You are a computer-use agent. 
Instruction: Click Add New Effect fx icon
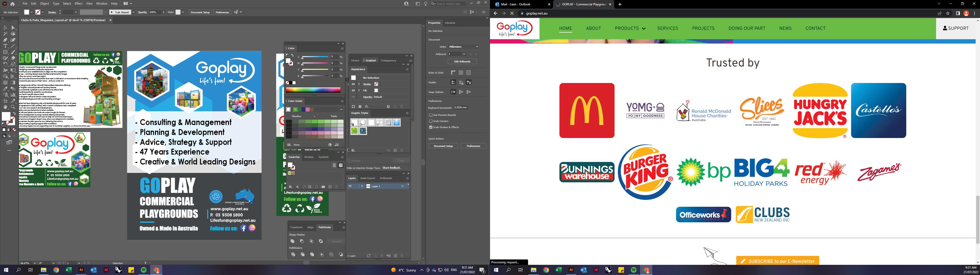click(367, 107)
